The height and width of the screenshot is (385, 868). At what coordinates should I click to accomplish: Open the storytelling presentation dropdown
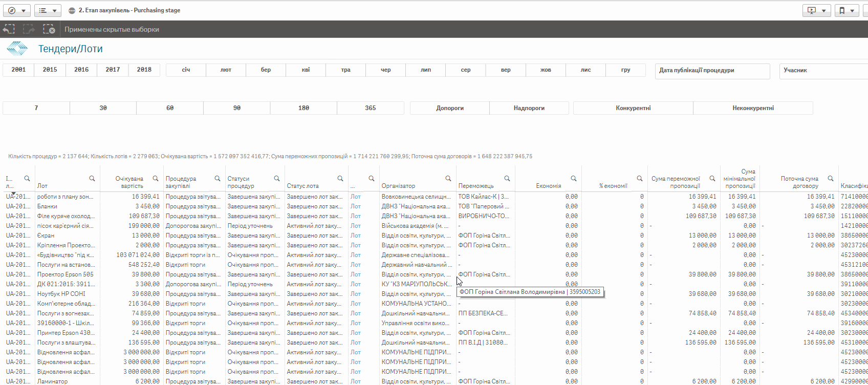pyautogui.click(x=816, y=10)
